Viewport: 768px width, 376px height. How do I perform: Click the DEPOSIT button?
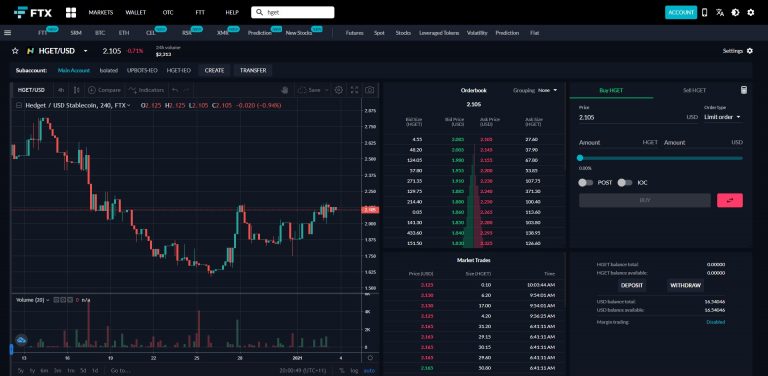point(631,285)
